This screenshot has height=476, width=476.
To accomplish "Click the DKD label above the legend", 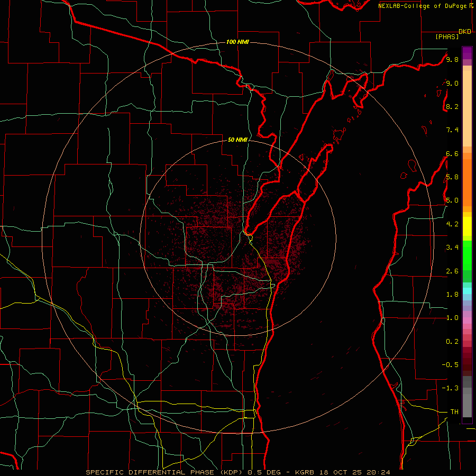I will (x=465, y=32).
